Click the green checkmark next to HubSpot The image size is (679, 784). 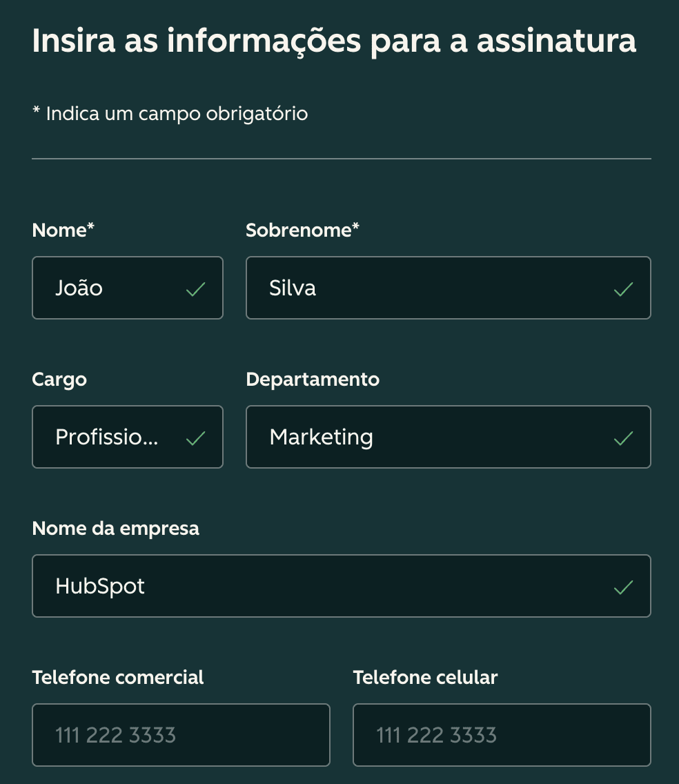(623, 587)
